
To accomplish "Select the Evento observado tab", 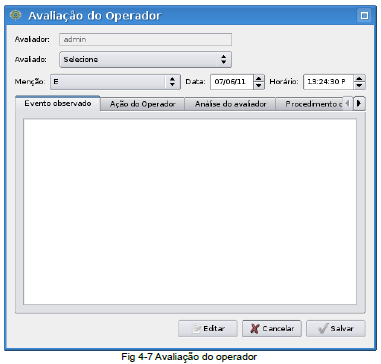I will [58, 103].
